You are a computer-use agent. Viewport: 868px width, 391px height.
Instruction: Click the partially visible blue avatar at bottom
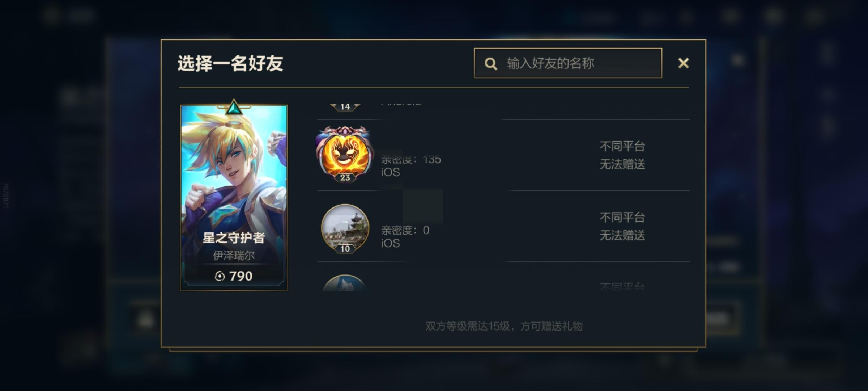pos(344,283)
